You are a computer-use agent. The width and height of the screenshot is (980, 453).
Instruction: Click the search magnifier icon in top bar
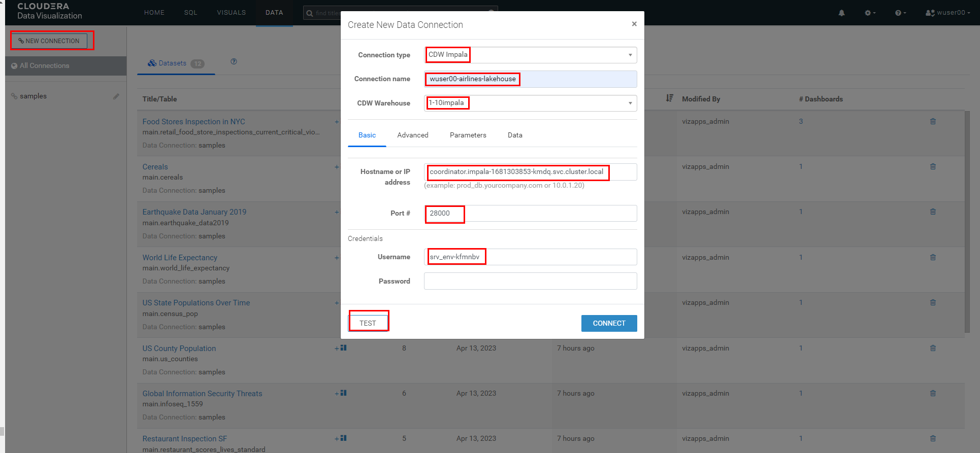[310, 13]
